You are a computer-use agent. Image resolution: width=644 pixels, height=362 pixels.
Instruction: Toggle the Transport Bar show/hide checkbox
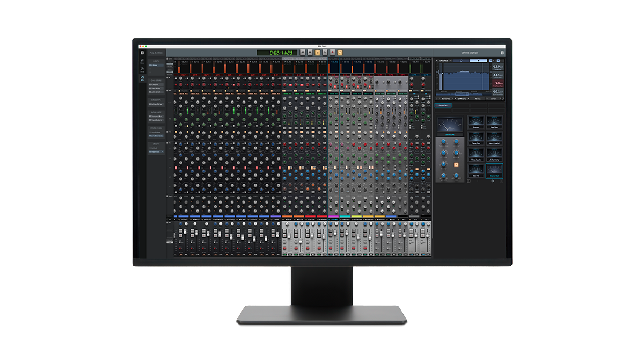[156, 115]
